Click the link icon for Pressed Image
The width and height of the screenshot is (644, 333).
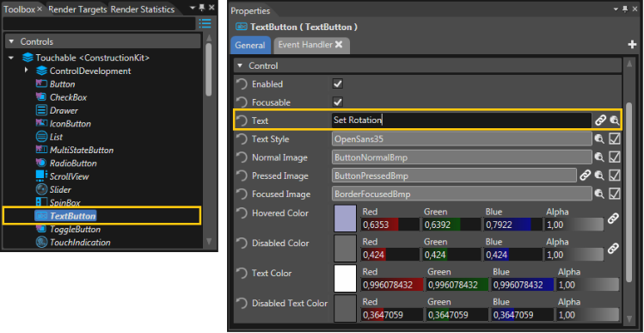585,176
